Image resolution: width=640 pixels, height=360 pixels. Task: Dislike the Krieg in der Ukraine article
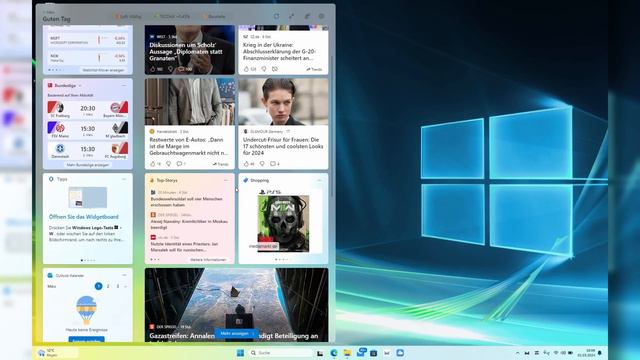click(x=264, y=69)
